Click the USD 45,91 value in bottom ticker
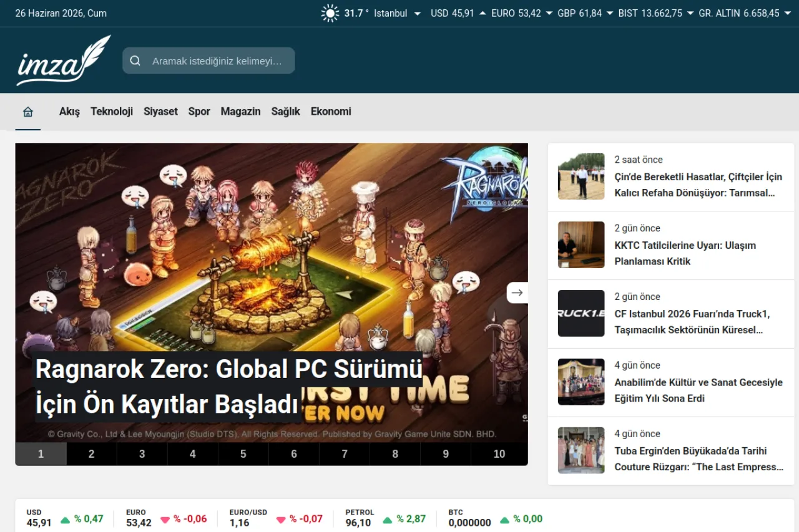 click(x=39, y=523)
